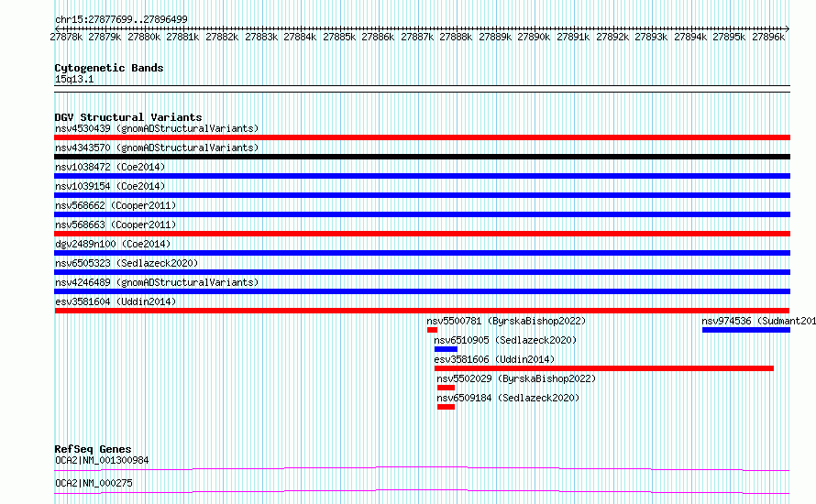816x504 pixels.
Task: Select the small red nsv6509184 bar
Action: click(446, 407)
